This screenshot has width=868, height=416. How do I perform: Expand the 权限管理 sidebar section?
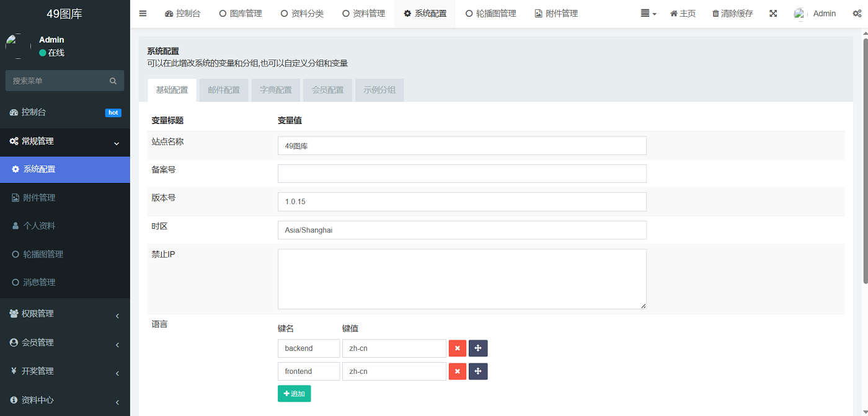pos(64,314)
